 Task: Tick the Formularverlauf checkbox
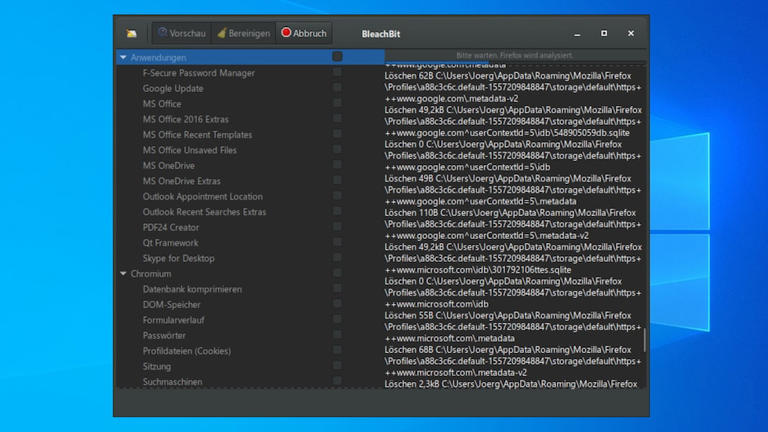pos(337,319)
